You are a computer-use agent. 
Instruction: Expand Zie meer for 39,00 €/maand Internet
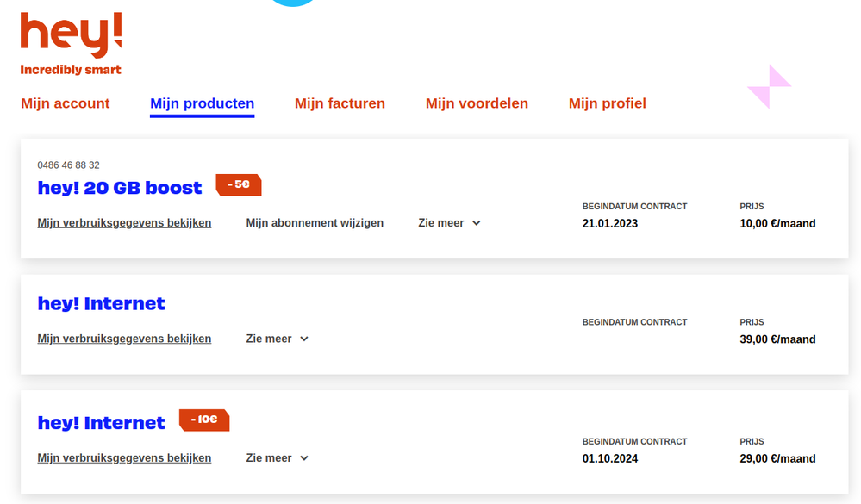pos(277,339)
